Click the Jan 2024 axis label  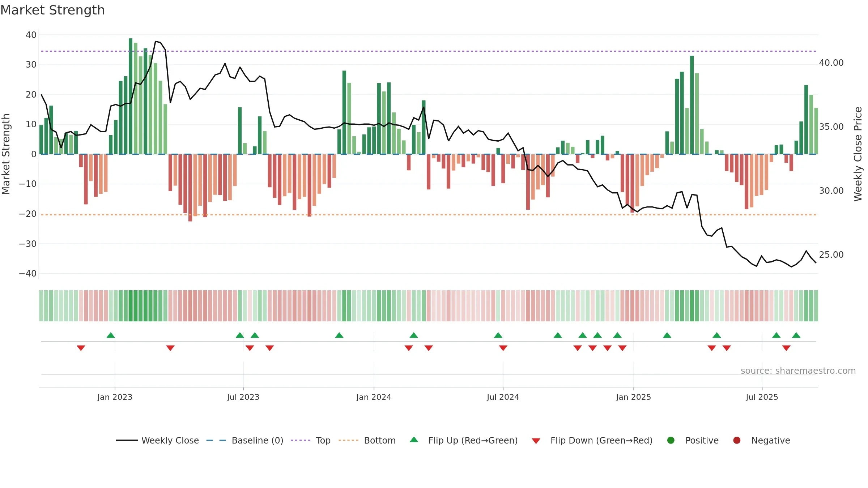374,397
